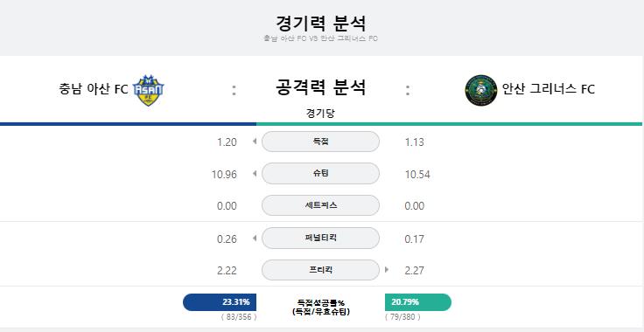Click left arrow beside 페널티킥 pill
The image size is (644, 332).
(x=255, y=238)
